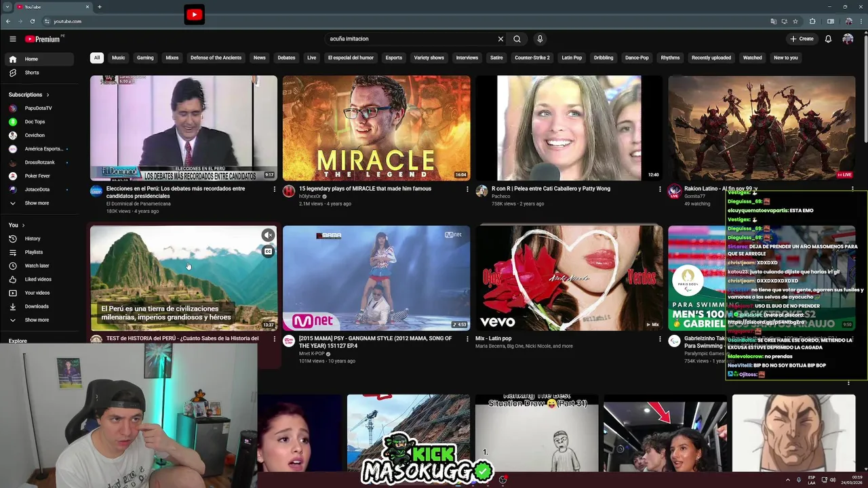Open Home in the sidebar

(38, 59)
